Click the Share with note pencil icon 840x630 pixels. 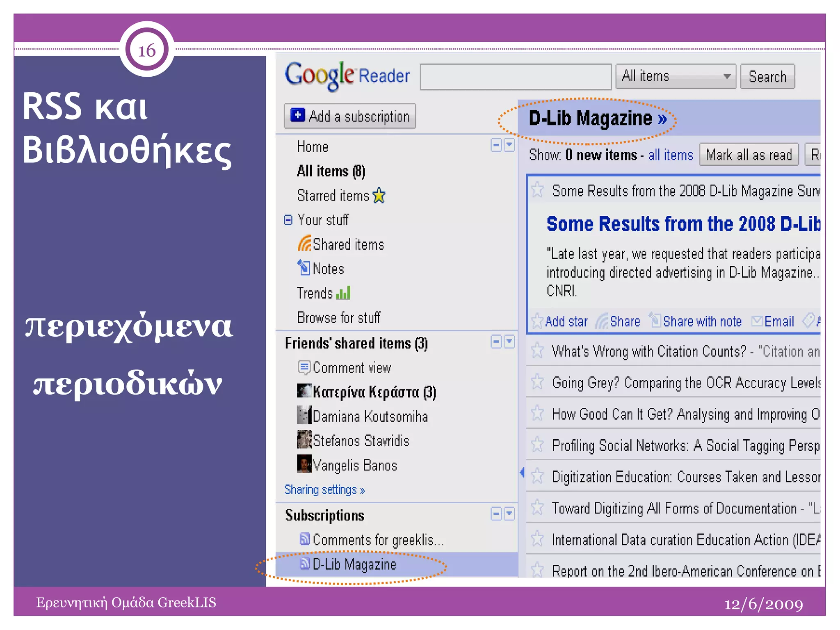[x=655, y=320]
